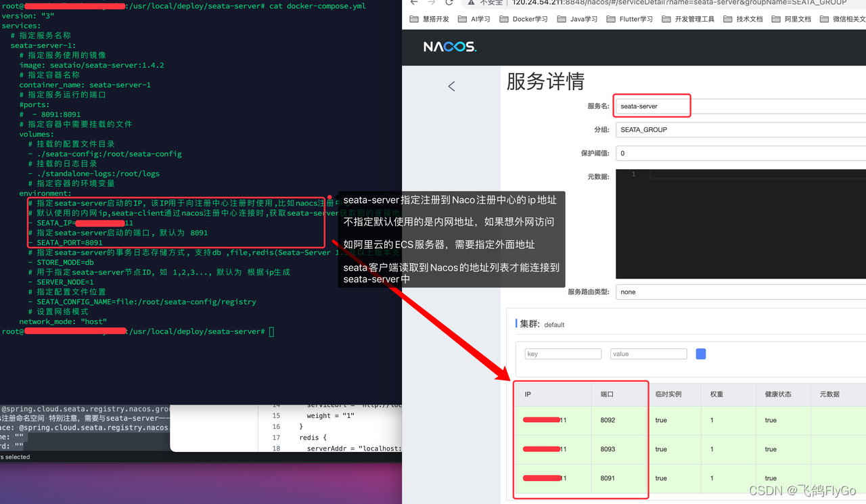The width and height of the screenshot is (866, 504).
Task: Click the 临时实例 column header
Action: click(675, 394)
